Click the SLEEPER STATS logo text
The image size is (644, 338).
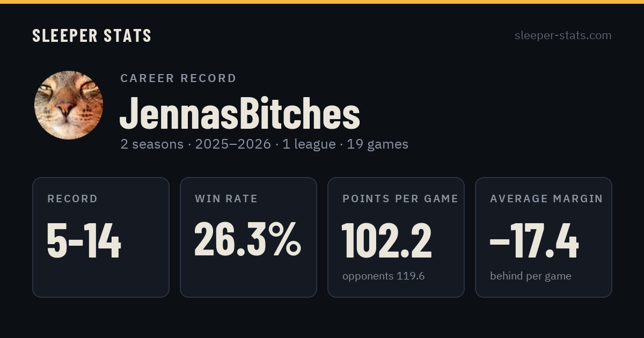click(x=92, y=35)
